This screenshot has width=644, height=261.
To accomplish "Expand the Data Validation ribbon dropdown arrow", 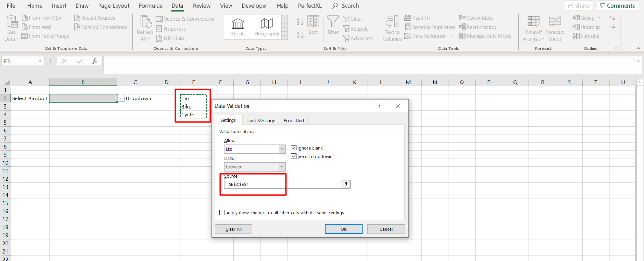I will (451, 36).
